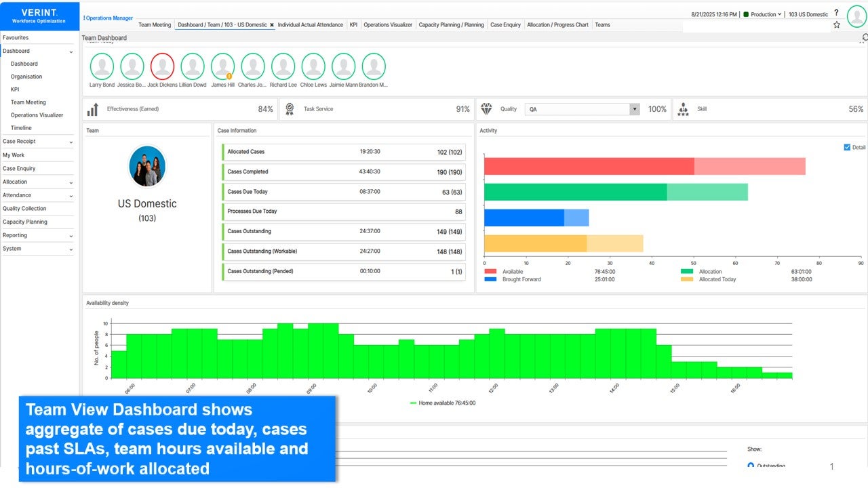Open help via the question mark icon
The height and width of the screenshot is (488, 868).
coord(837,14)
